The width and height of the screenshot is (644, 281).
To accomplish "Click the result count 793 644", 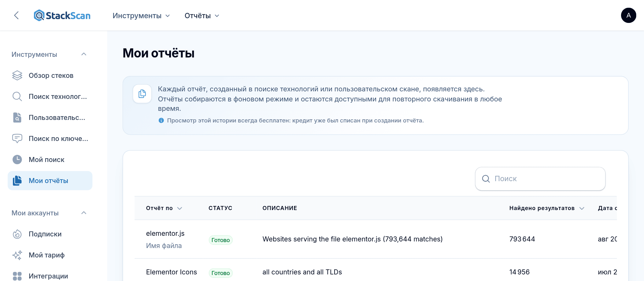I will 522,239.
